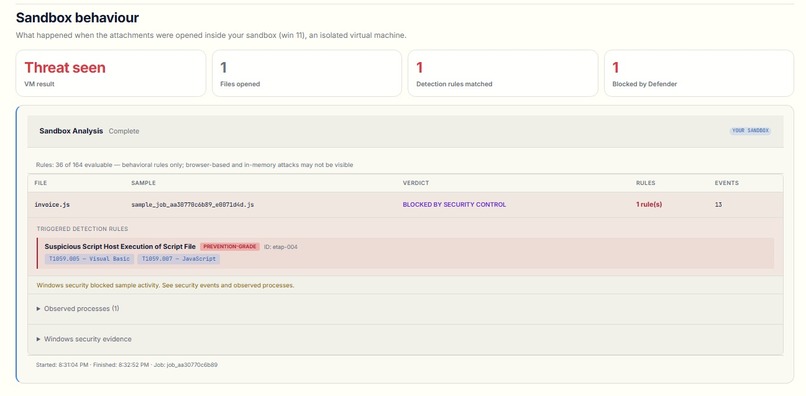This screenshot has width=806, height=396.
Task: Select the sample_job_aa38770c6b89_e0871d4d.js sample name
Action: 192,205
